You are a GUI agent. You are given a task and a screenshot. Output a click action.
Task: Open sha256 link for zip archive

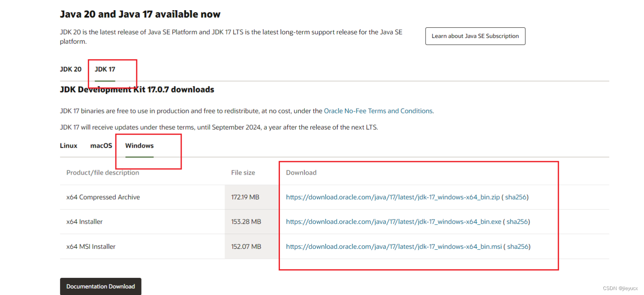(x=516, y=197)
